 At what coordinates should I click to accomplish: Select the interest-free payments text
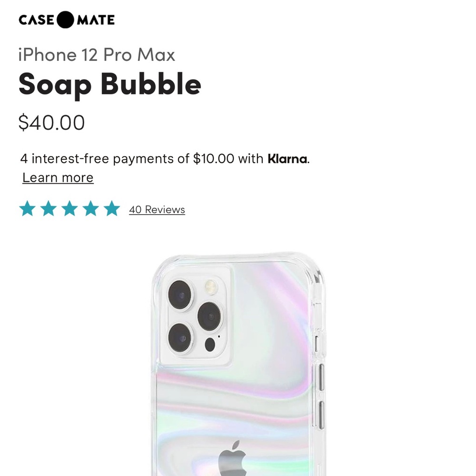pos(165,159)
